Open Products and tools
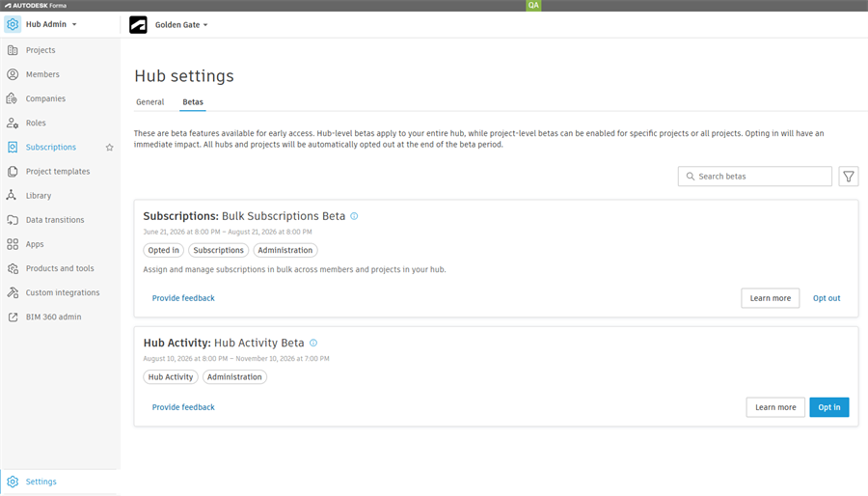Screen dimensions: 868x496 click(x=60, y=268)
